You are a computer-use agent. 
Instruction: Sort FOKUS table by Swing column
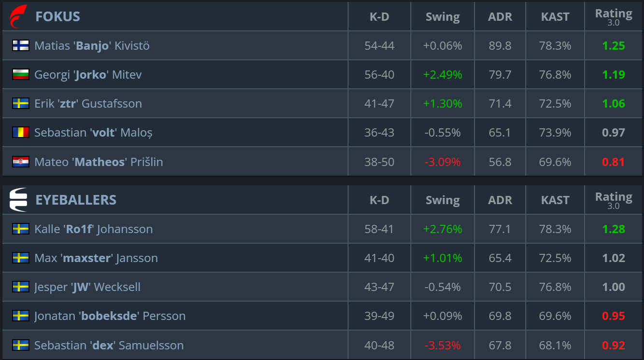[x=443, y=17]
